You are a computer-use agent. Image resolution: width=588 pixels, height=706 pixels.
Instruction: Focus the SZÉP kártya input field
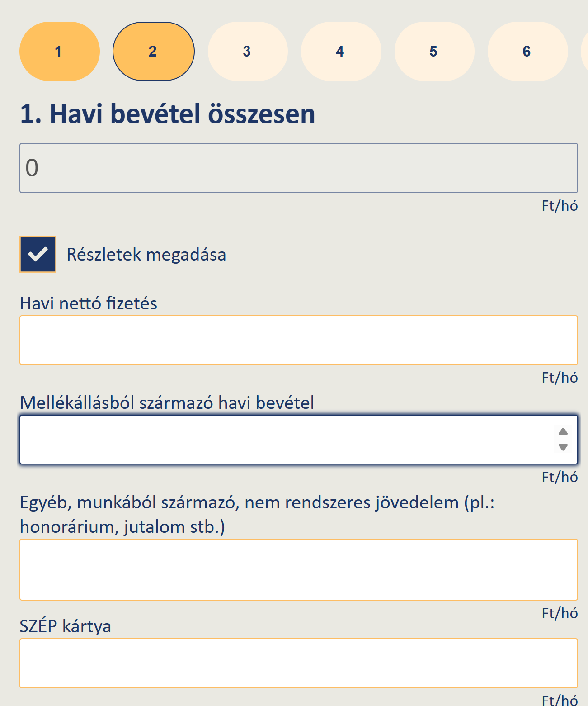click(299, 663)
